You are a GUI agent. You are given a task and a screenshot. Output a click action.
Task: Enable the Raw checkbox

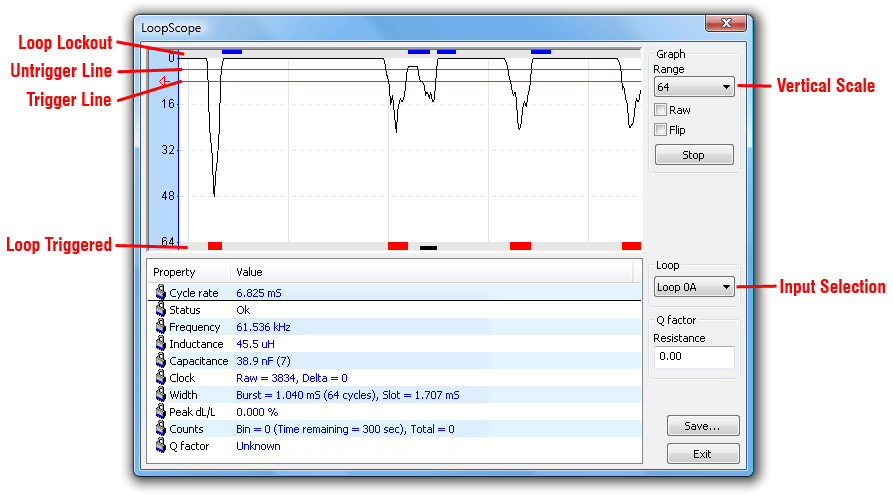point(661,110)
